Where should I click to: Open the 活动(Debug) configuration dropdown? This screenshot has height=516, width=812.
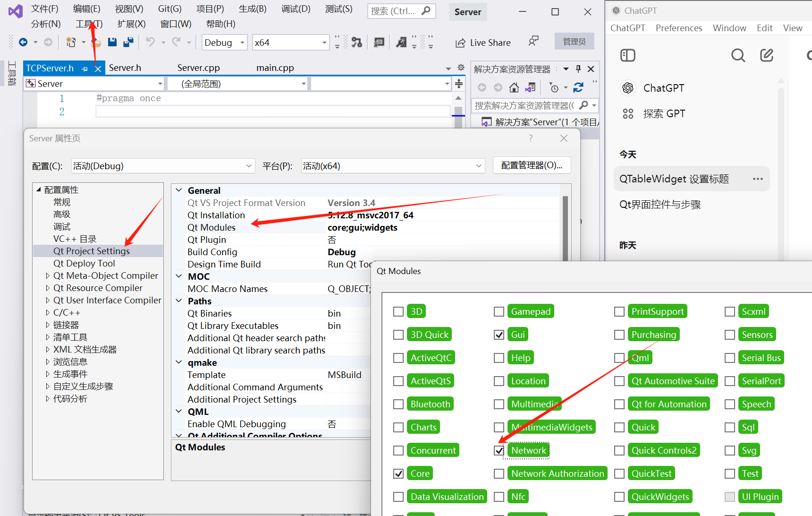163,166
